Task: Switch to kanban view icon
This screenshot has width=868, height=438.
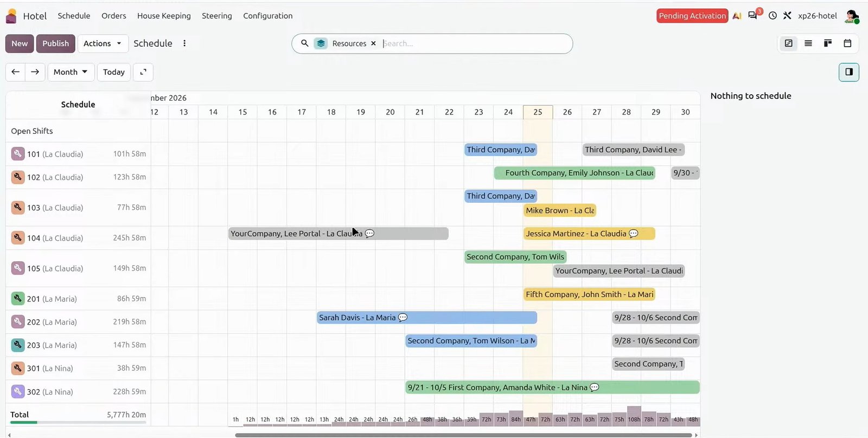Action: (828, 43)
